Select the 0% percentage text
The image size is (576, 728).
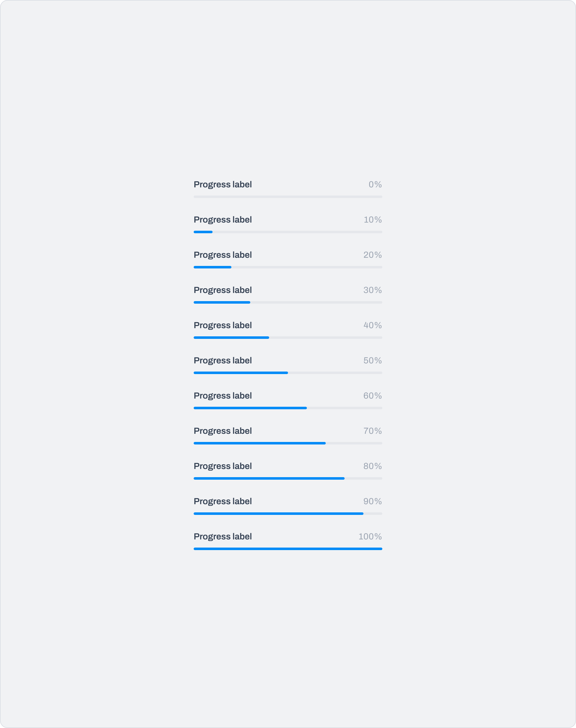tap(375, 185)
